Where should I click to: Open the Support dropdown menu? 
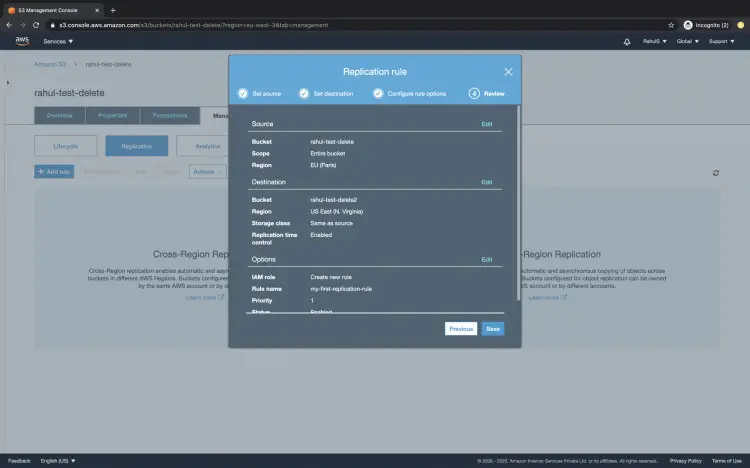(x=721, y=41)
